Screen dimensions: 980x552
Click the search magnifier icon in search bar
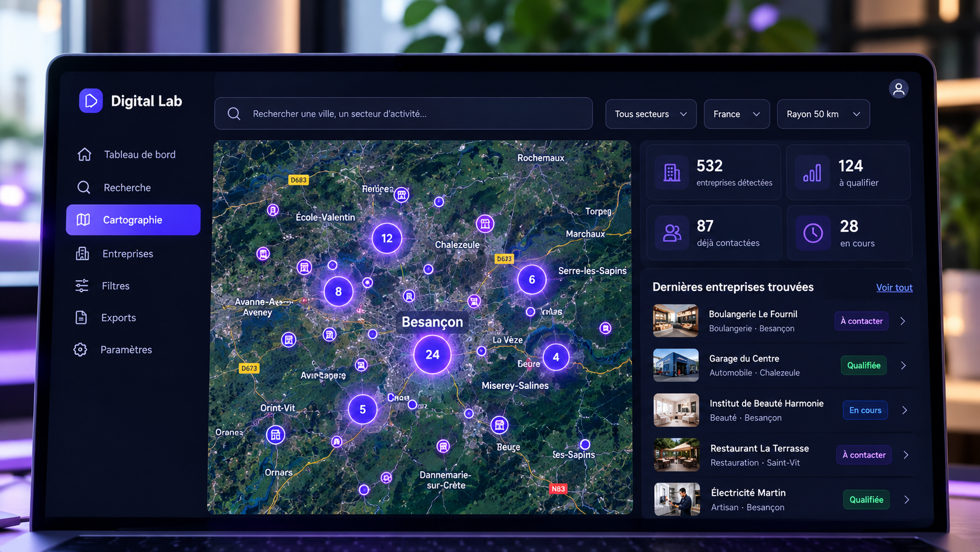click(234, 114)
